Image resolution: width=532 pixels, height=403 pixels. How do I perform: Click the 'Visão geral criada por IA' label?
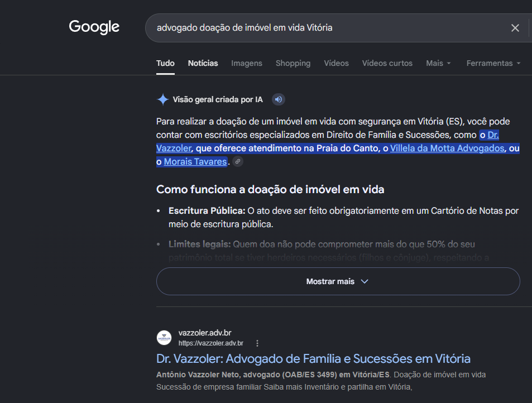pos(218,99)
